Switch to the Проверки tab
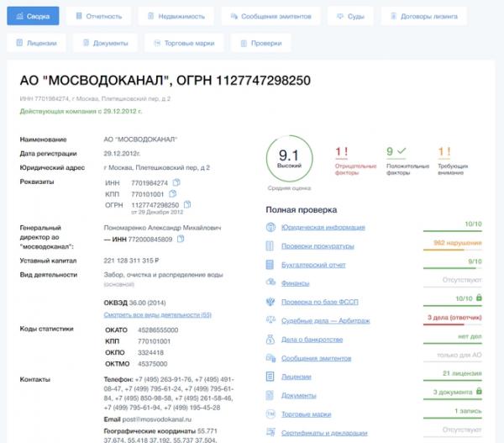 pos(261,43)
